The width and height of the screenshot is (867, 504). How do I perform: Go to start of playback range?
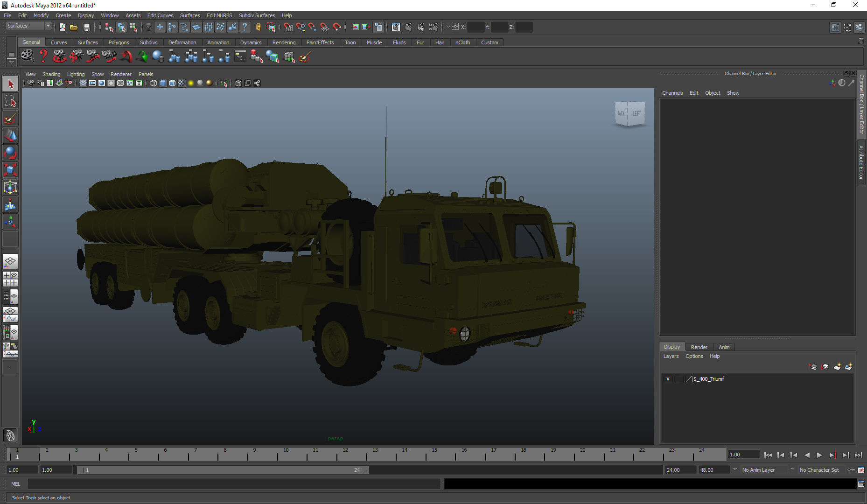768,455
